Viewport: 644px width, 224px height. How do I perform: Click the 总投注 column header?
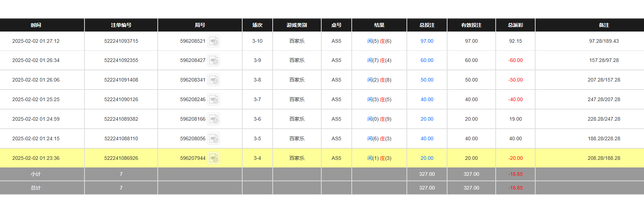427,25
